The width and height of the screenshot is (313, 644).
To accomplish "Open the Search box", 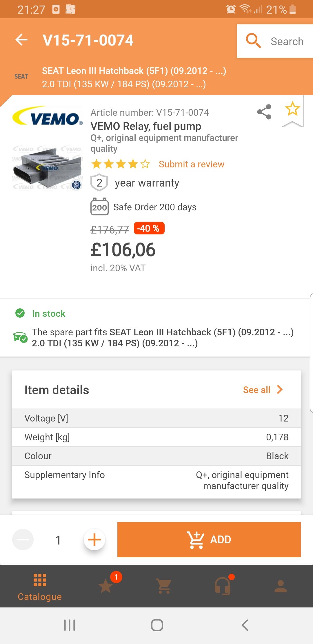I will pos(275,41).
